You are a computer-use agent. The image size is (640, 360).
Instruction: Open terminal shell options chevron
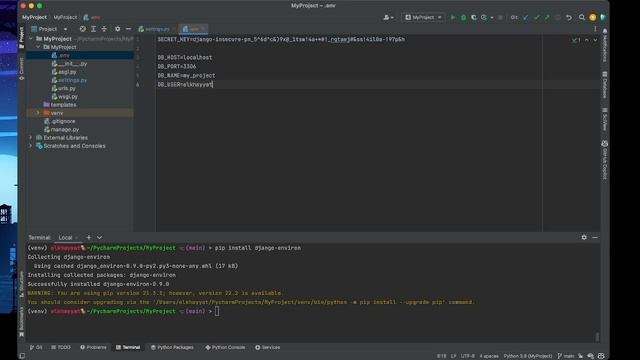[x=99, y=238]
